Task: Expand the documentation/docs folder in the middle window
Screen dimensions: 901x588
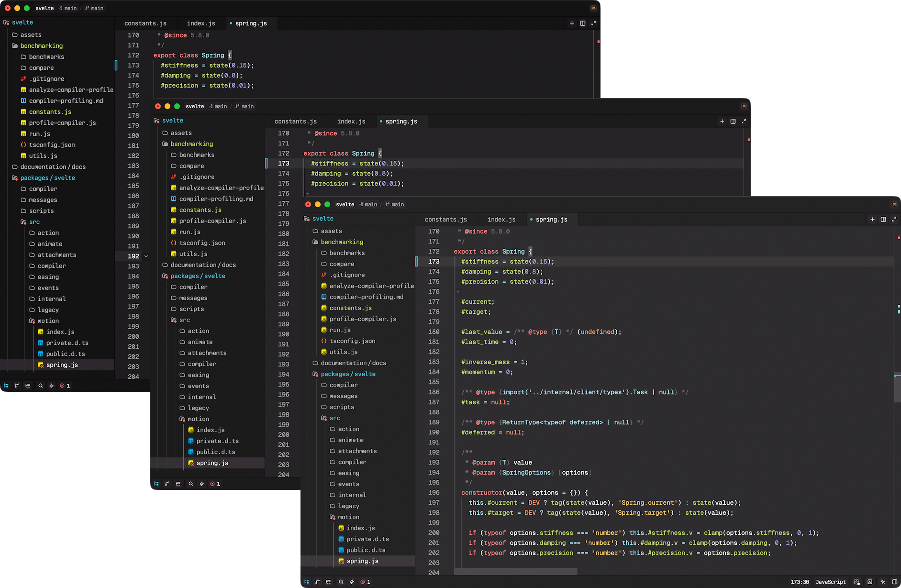Action: pos(208,265)
